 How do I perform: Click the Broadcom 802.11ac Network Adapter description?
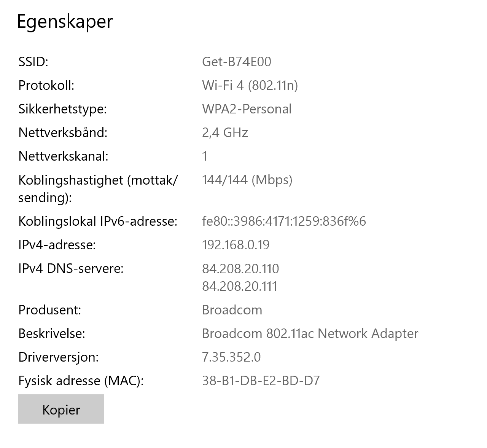coord(310,333)
